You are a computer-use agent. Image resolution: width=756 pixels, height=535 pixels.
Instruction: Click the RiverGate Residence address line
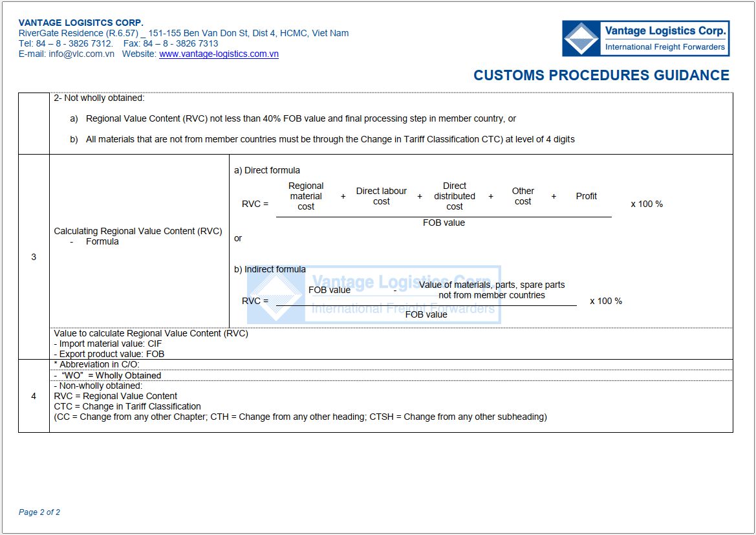pos(183,33)
